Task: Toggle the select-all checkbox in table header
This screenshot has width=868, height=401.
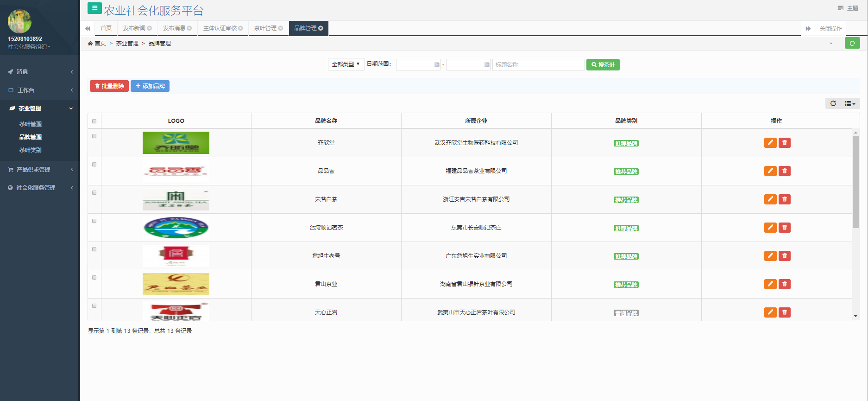Action: pyautogui.click(x=94, y=121)
